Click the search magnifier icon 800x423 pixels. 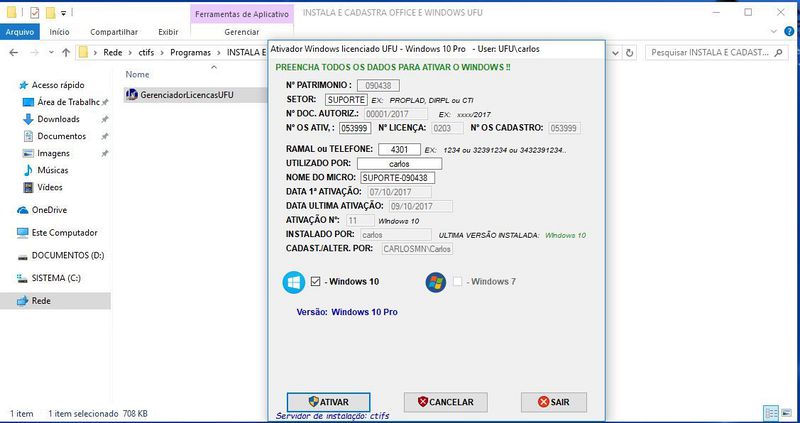778,53
